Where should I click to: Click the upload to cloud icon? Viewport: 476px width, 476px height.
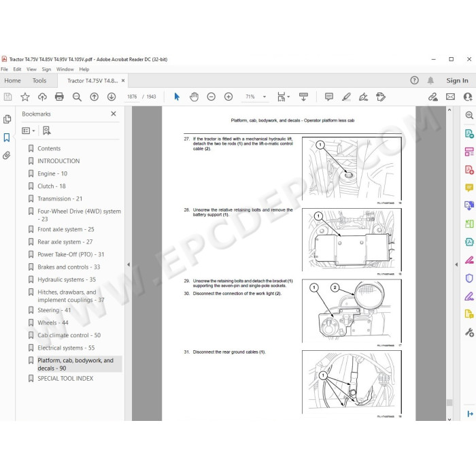(42, 97)
